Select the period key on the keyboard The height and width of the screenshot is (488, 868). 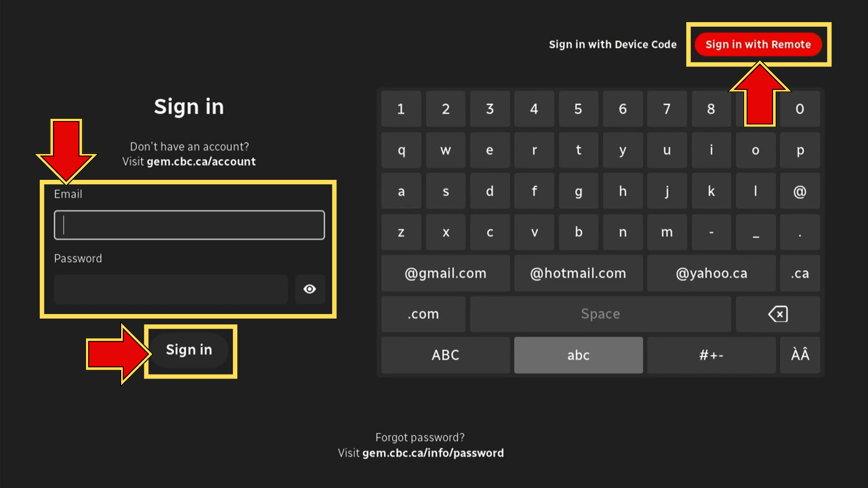800,232
